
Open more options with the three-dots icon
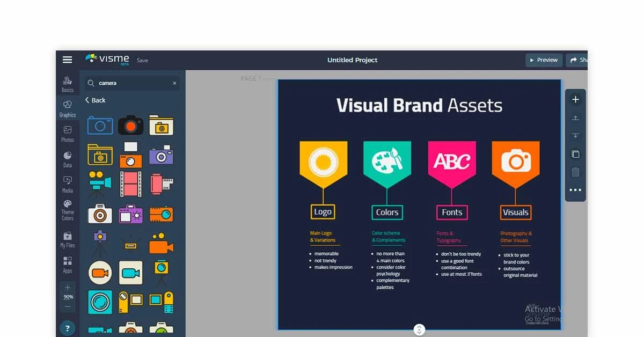pyautogui.click(x=575, y=190)
